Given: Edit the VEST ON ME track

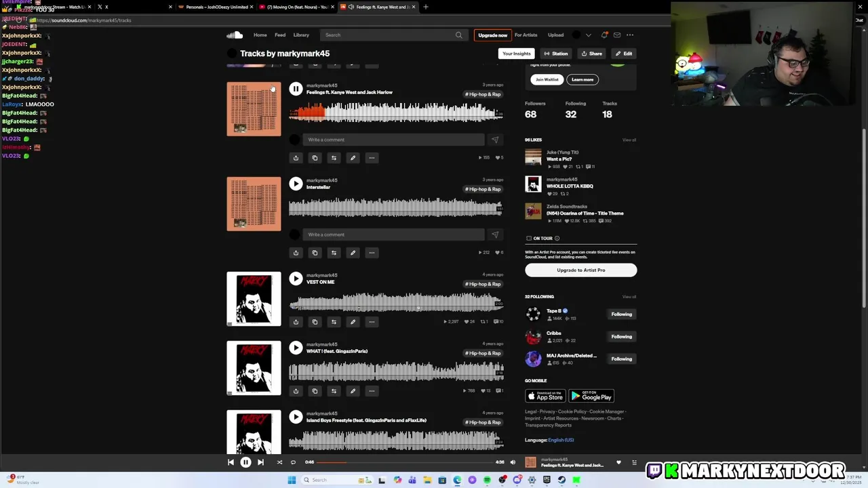Looking at the screenshot, I should 353,322.
